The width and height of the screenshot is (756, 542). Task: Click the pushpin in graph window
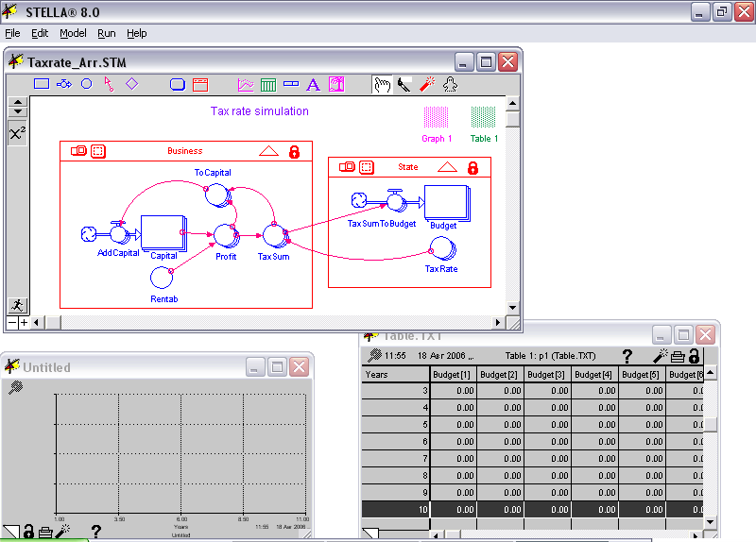click(16, 387)
